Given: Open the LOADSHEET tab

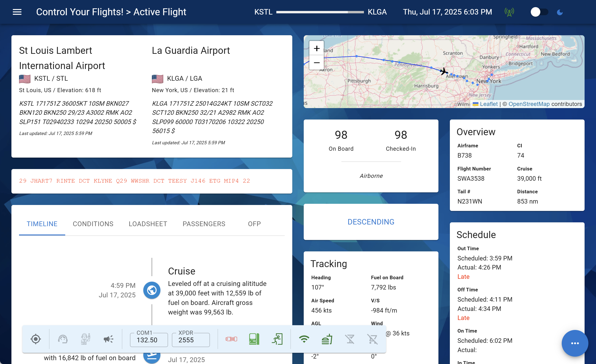Looking at the screenshot, I should pos(148,224).
